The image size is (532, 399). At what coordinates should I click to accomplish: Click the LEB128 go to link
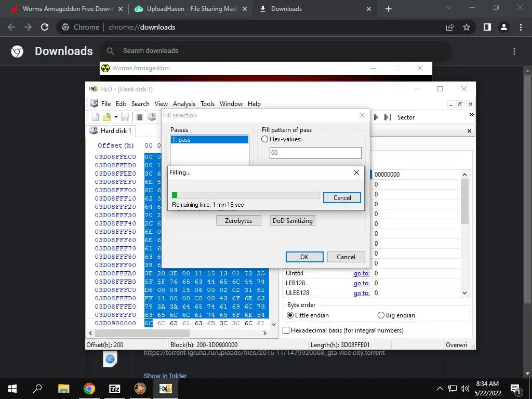(x=362, y=283)
